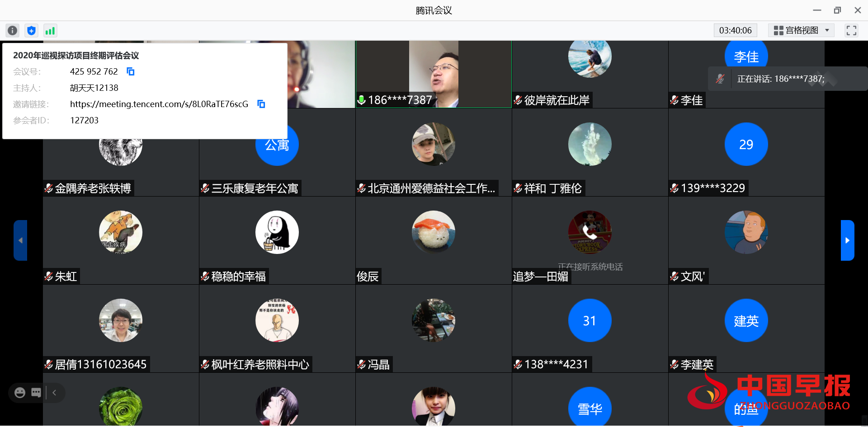
Task: Select the 李佳 participant tile
Action: pos(746,75)
